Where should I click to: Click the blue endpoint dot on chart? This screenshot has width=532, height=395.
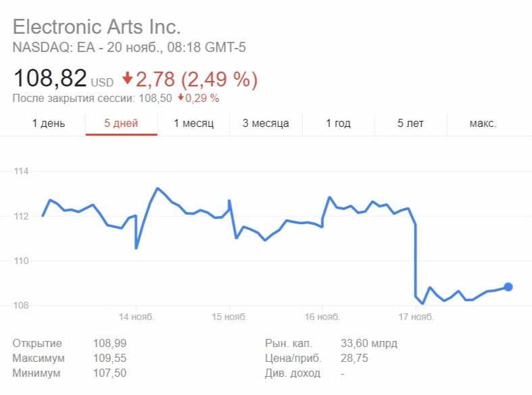coord(508,287)
